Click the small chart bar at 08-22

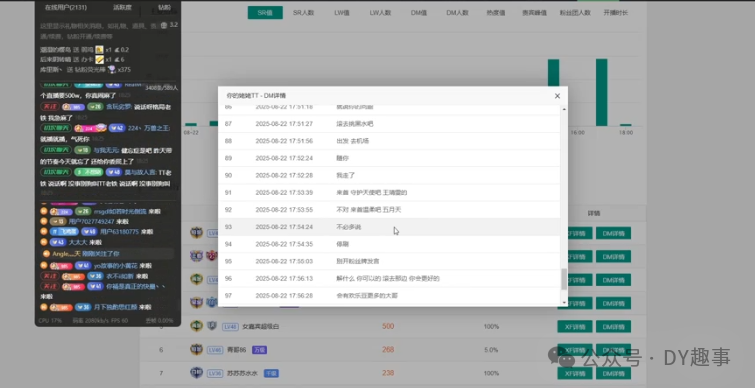[191, 125]
